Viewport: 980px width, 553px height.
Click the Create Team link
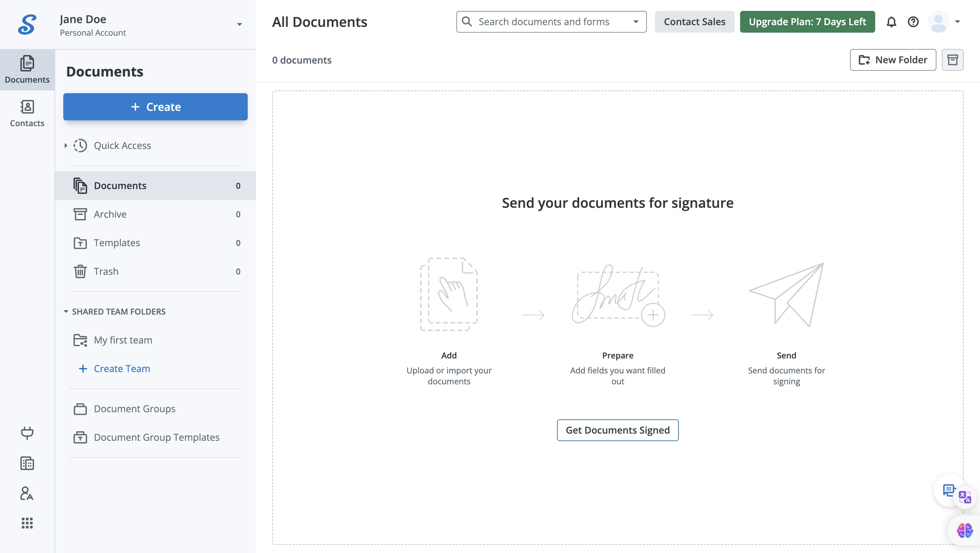click(122, 369)
